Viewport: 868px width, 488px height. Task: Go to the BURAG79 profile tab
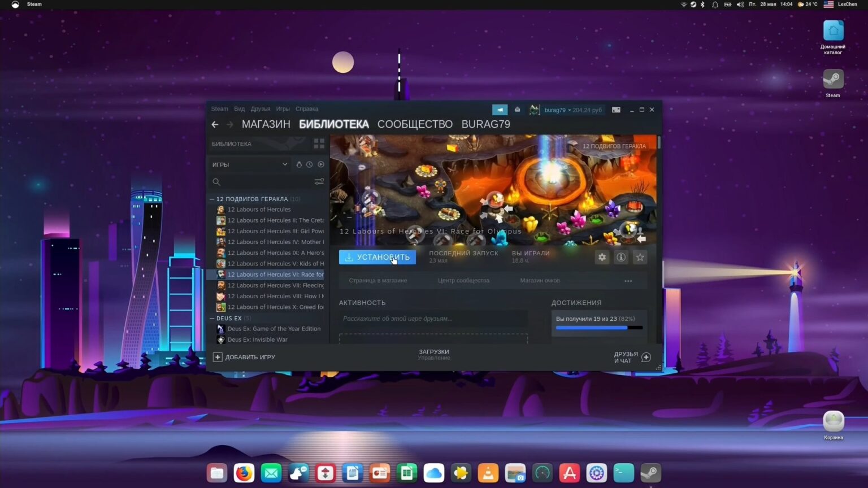pyautogui.click(x=486, y=124)
